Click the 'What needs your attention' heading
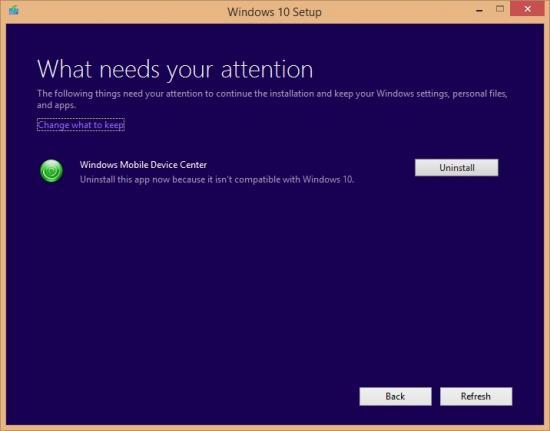 tap(175, 69)
